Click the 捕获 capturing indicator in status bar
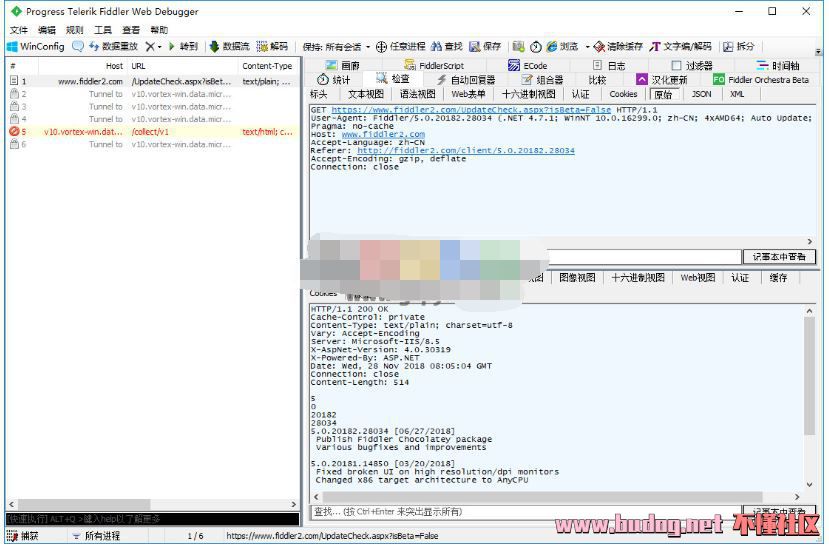 pyautogui.click(x=23, y=535)
